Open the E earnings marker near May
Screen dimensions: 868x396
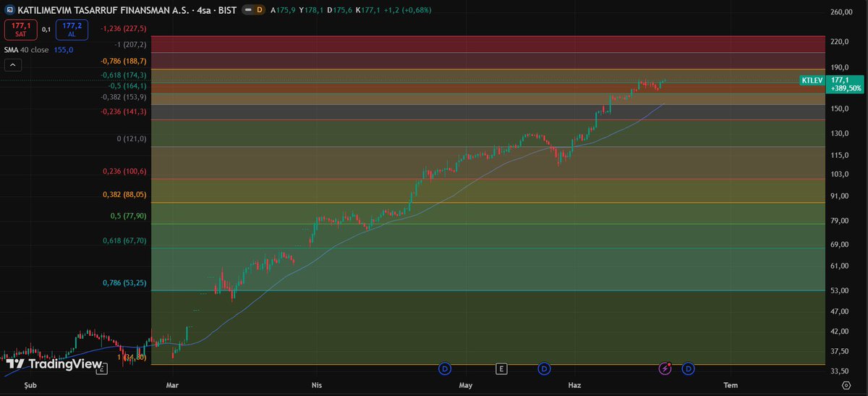click(501, 369)
